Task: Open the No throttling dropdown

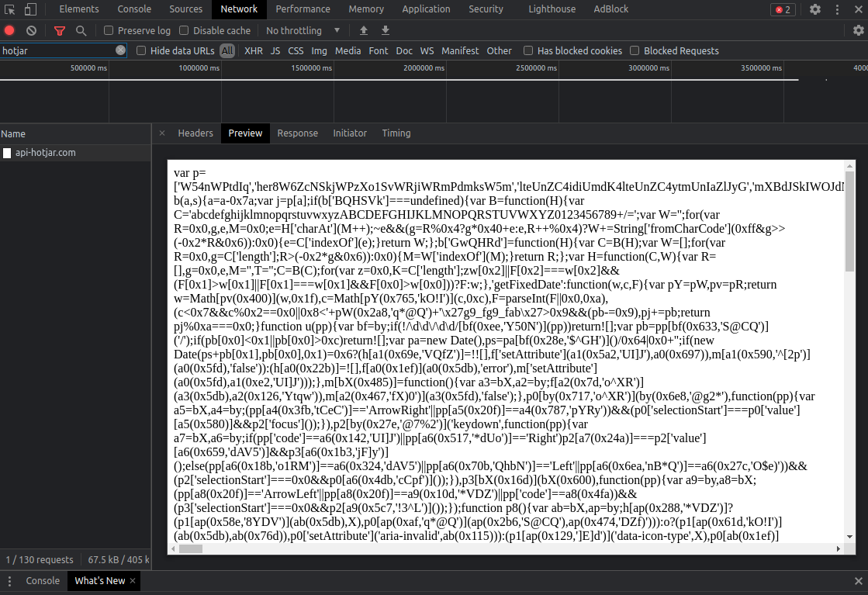Action: tap(303, 31)
